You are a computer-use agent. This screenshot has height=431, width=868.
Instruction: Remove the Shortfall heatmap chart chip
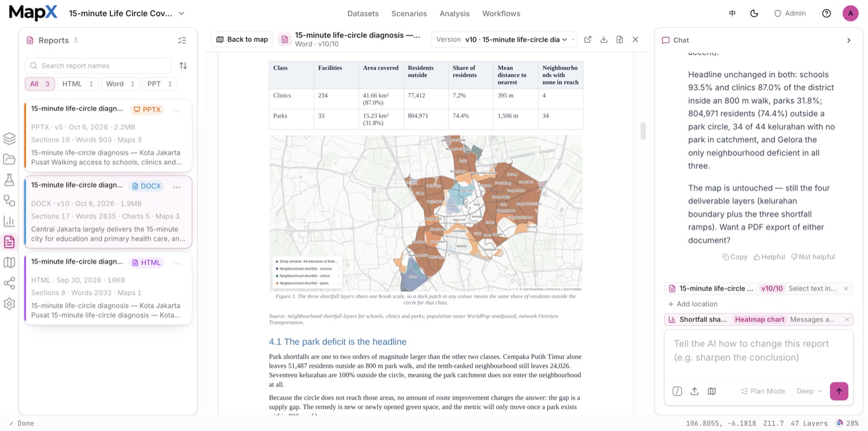click(x=847, y=319)
